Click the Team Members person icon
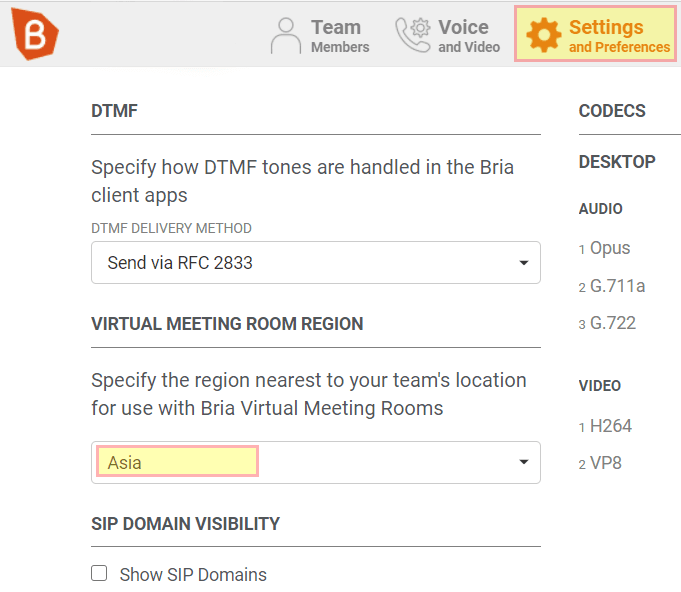 pos(286,36)
